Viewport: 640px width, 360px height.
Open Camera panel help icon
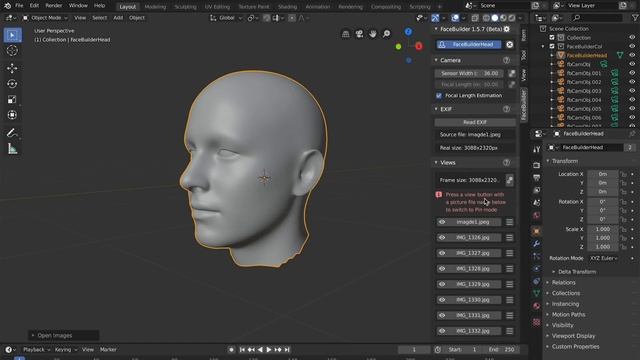[507, 60]
